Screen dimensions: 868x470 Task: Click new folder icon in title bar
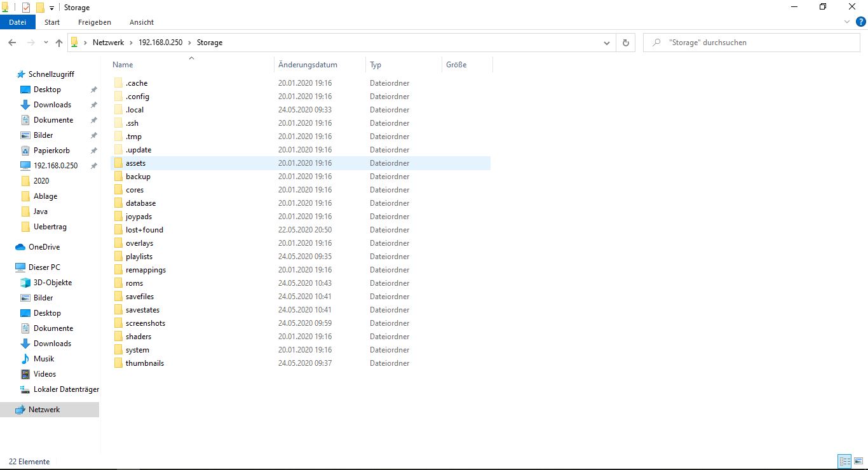[39, 8]
